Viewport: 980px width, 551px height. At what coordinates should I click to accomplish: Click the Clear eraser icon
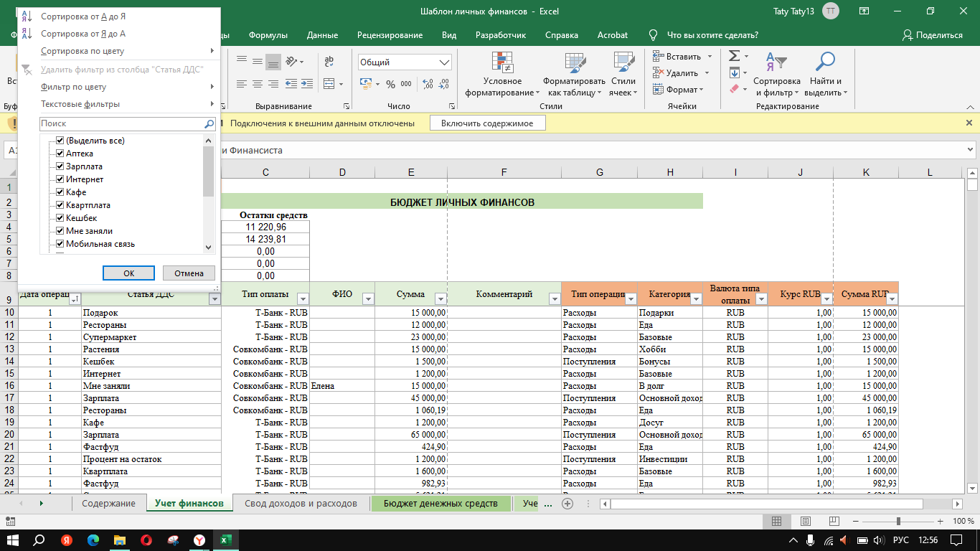point(734,89)
